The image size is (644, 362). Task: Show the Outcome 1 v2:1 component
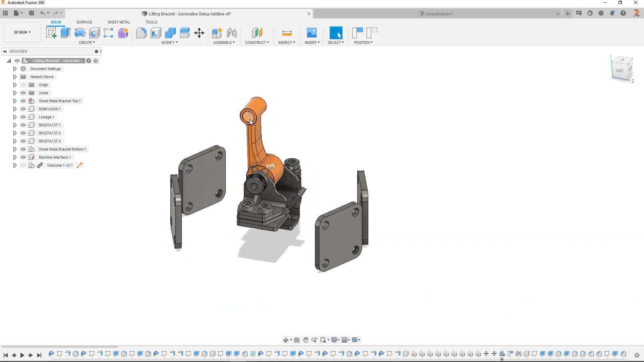(x=23, y=165)
